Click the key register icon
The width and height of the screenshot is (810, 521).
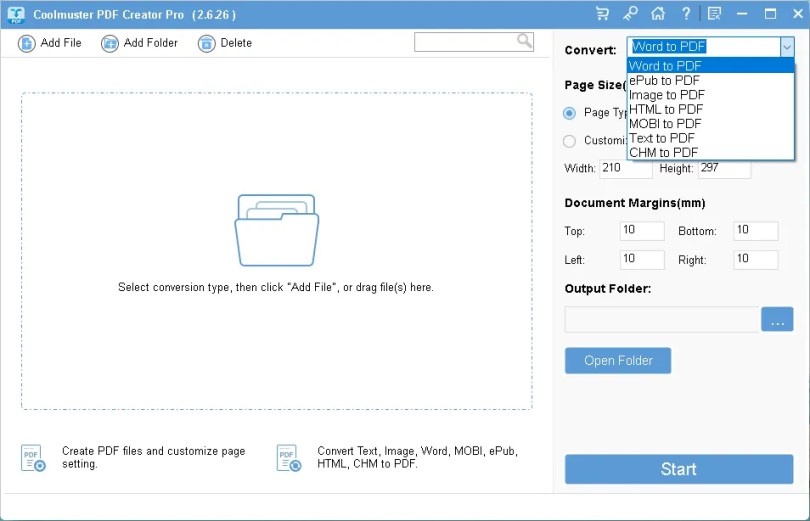click(630, 14)
